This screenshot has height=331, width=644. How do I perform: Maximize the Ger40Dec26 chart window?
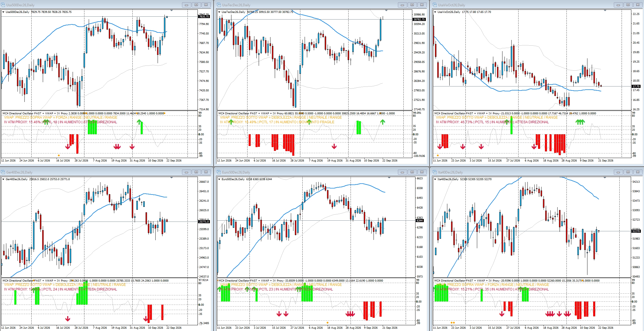click(196, 172)
